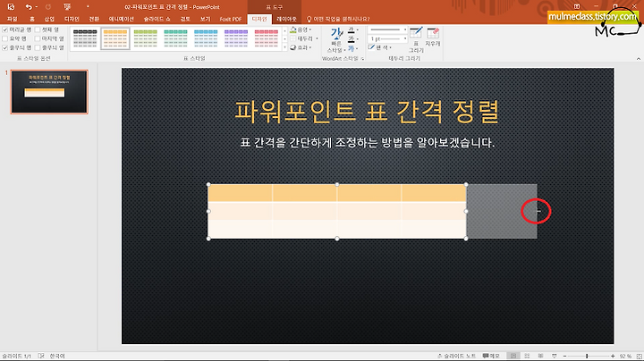Toggle the Banded Columns (줄무늬 열) checkbox
The width and height of the screenshot is (644, 361).
pyautogui.click(x=38, y=47)
